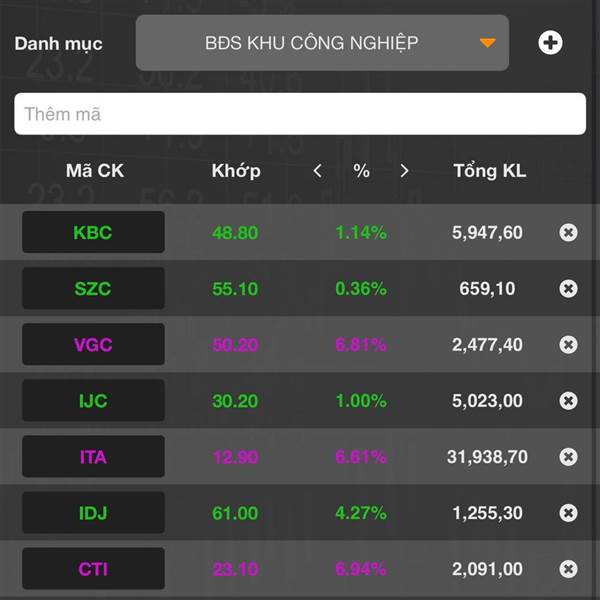Screen dimensions: 600x600
Task: Remove IDJ from the watchlist
Action: (x=568, y=513)
